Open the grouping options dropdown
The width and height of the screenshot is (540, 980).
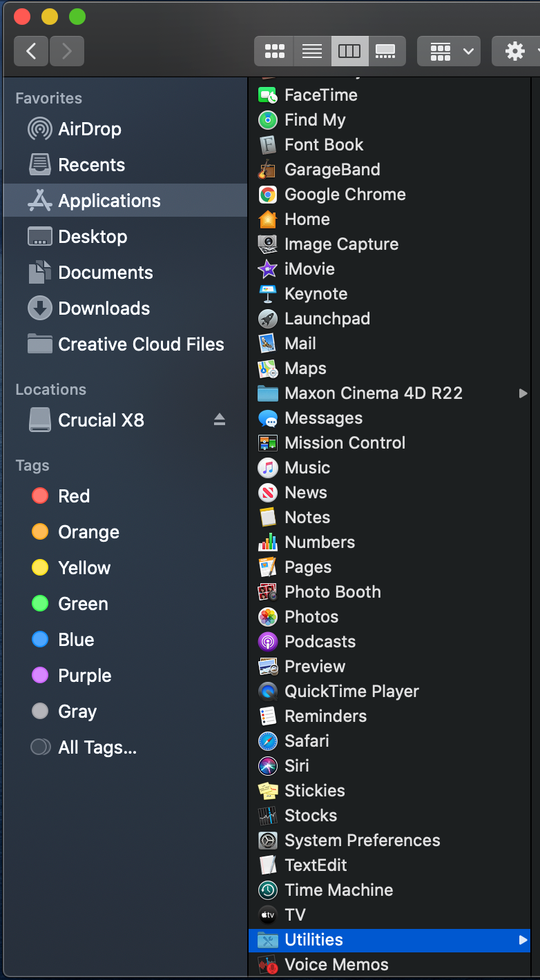pyautogui.click(x=448, y=50)
